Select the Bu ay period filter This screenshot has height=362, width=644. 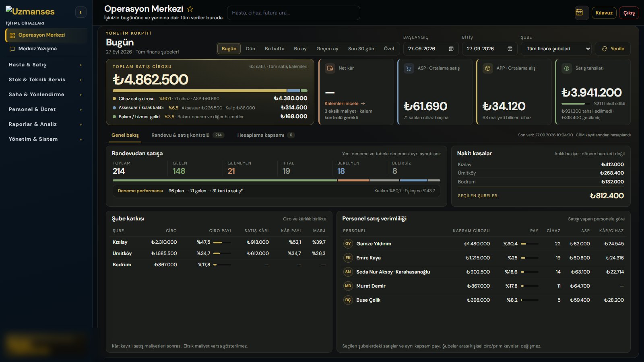point(300,49)
